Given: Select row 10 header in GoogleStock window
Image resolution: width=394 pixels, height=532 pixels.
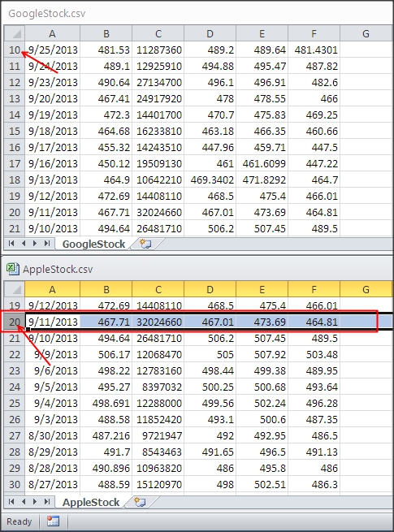Looking at the screenshot, I should click(x=15, y=50).
